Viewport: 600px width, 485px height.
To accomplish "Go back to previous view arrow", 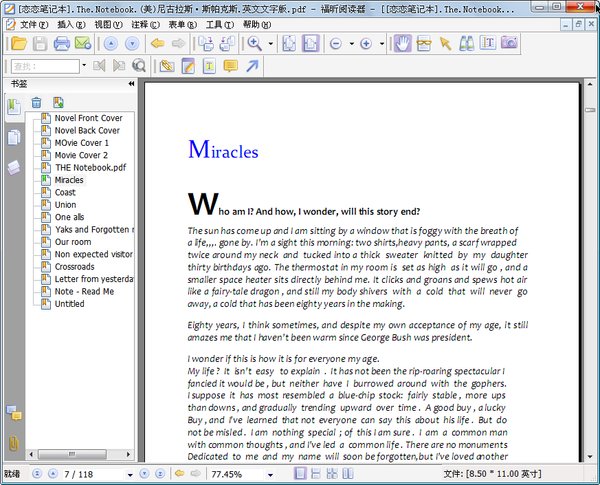I will pyautogui.click(x=157, y=43).
